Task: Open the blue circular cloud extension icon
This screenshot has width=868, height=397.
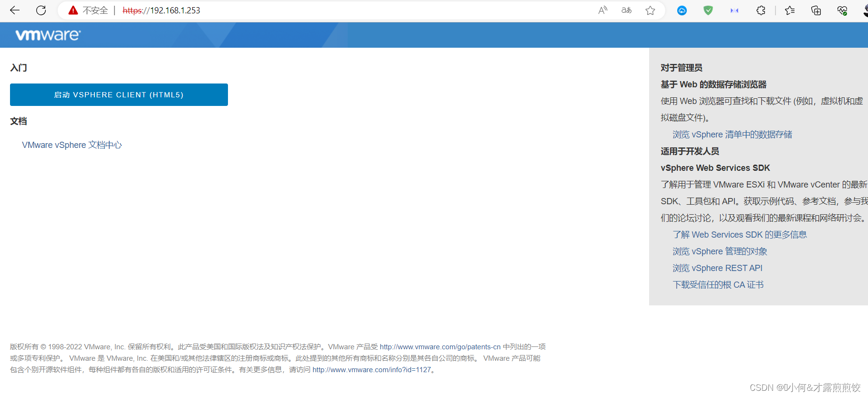Action: pyautogui.click(x=682, y=10)
